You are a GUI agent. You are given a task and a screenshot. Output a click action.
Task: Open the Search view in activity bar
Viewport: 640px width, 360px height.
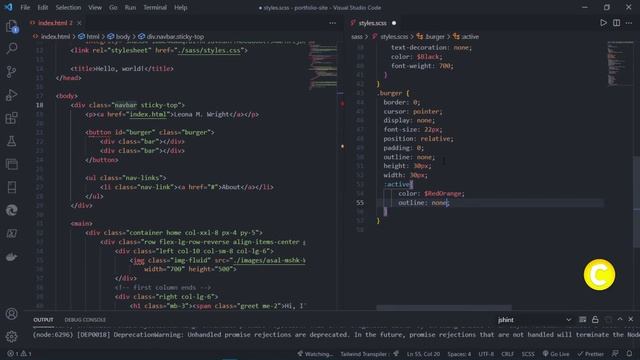click(x=11, y=49)
